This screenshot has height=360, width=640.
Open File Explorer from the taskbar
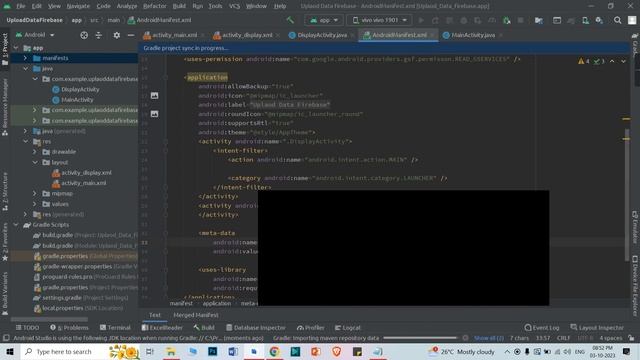tap(171, 351)
